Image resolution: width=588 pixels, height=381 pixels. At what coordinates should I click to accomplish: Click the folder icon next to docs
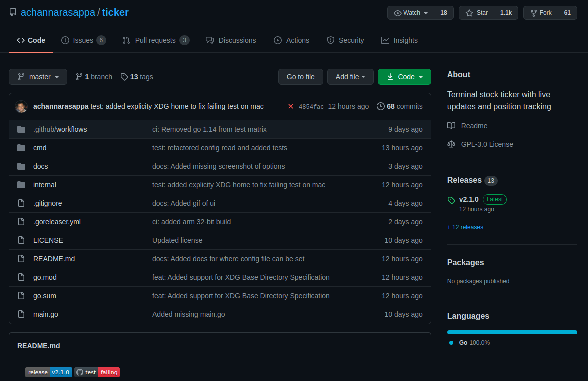click(x=21, y=166)
